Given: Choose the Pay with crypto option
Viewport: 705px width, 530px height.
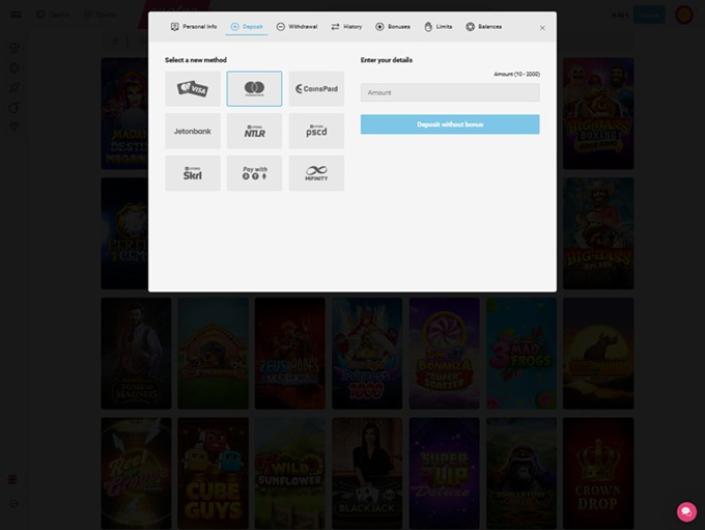Looking at the screenshot, I should 254,173.
